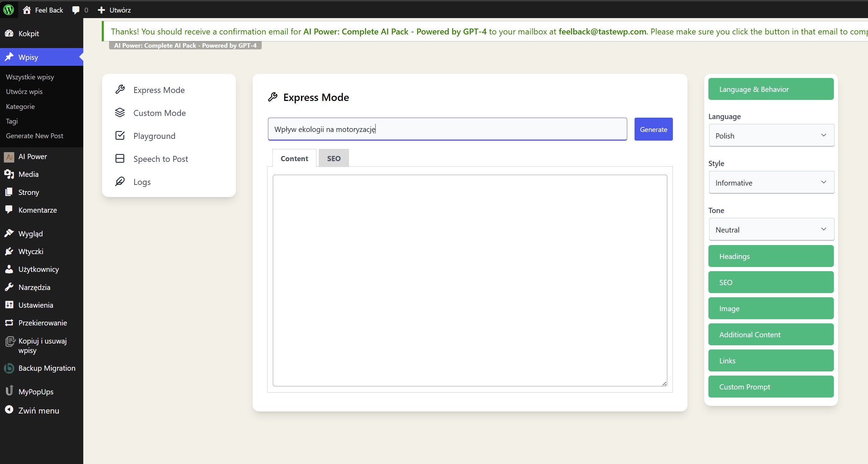
Task: Click the WordPress logo icon
Action: (9, 10)
